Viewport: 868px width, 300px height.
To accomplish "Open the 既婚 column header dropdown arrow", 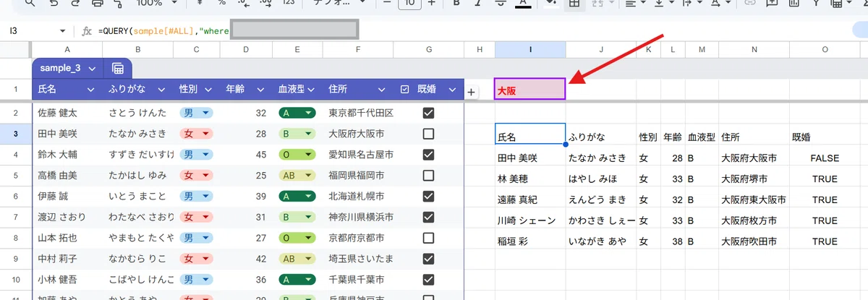I will click(453, 90).
